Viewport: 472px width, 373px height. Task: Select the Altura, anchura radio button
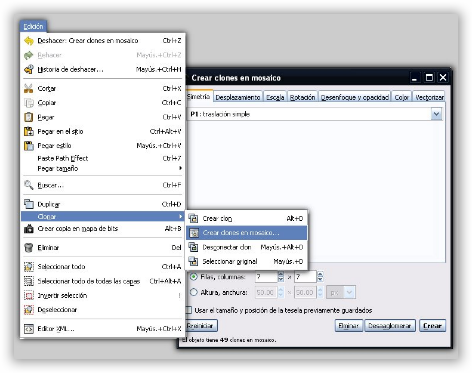tap(193, 292)
